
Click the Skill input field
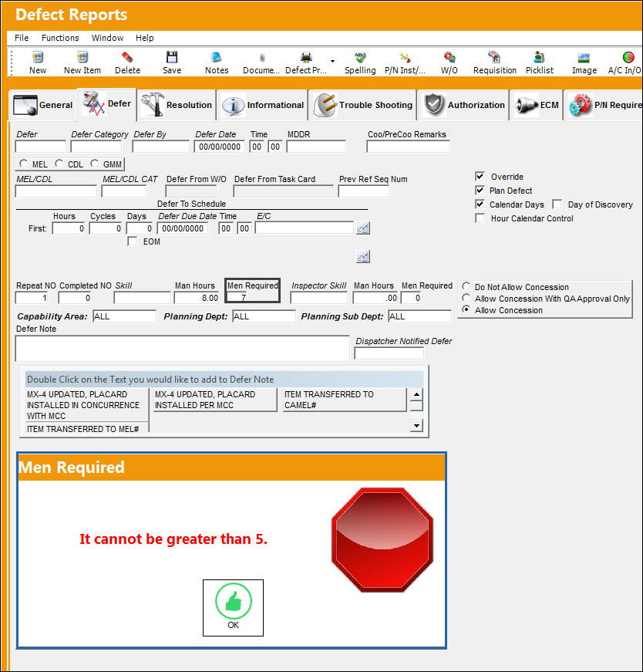pyautogui.click(x=142, y=298)
